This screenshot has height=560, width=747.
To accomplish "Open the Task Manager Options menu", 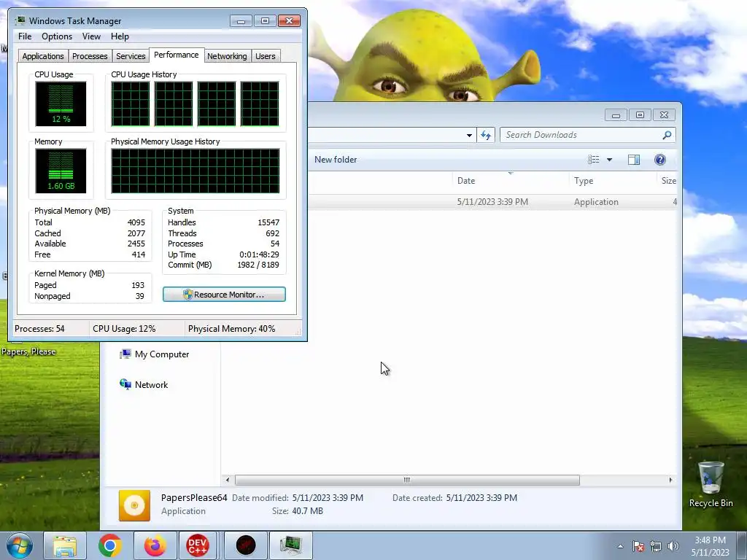I will tap(57, 36).
